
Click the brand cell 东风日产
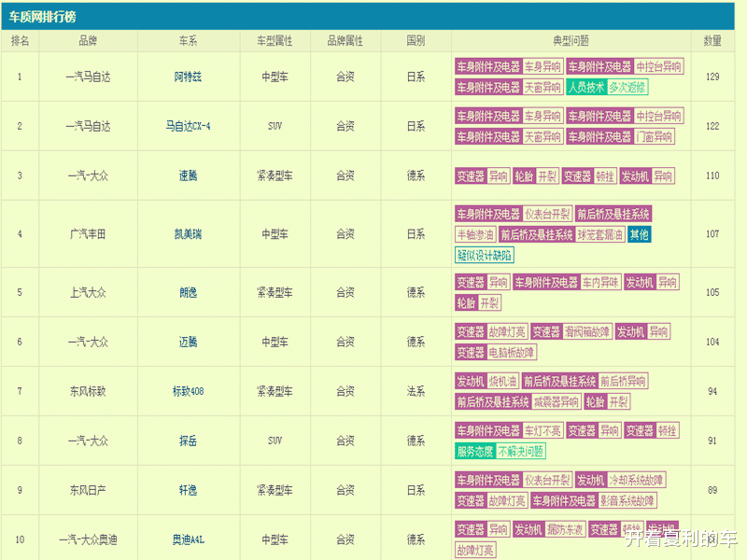click(x=88, y=490)
